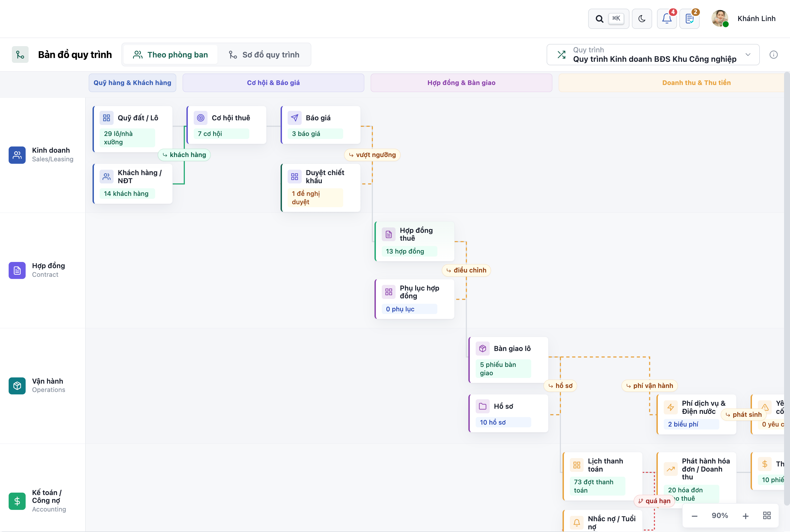Click the vertical scrollbar on the right
This screenshot has height=532, width=790.
click(787, 288)
